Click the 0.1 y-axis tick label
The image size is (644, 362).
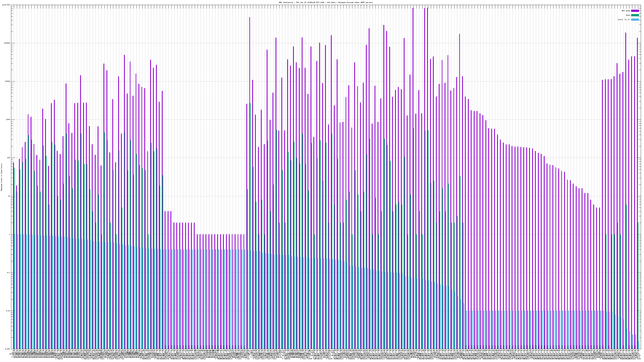pyautogui.click(x=9, y=273)
